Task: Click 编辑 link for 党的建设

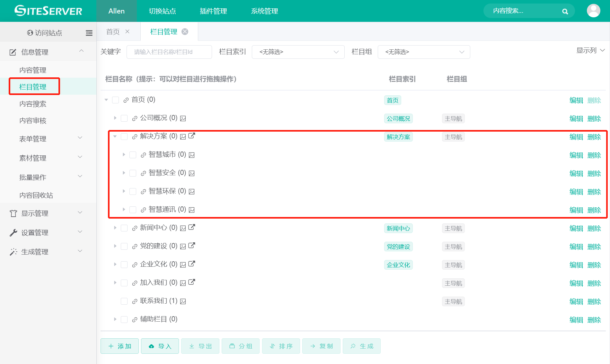Action: (576, 247)
